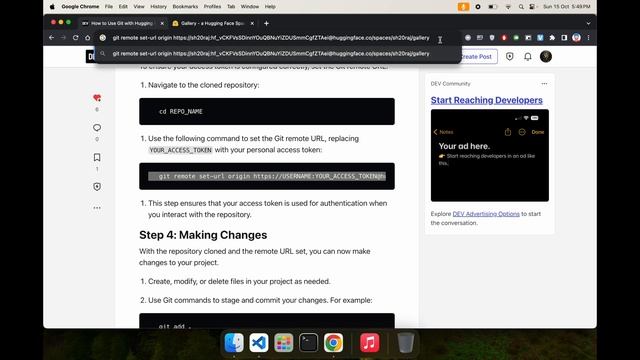This screenshot has width=640, height=360.
Task: Open the DEV user avatar menu
Action: 546,56
